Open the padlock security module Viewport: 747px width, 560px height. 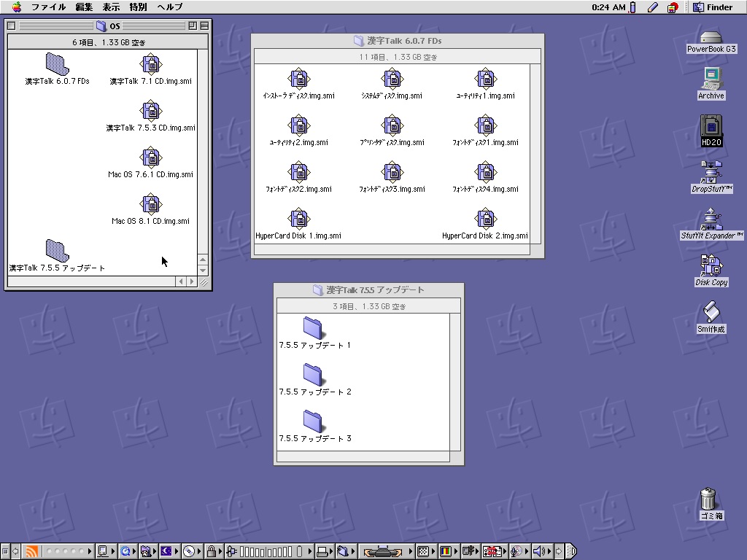214,551
